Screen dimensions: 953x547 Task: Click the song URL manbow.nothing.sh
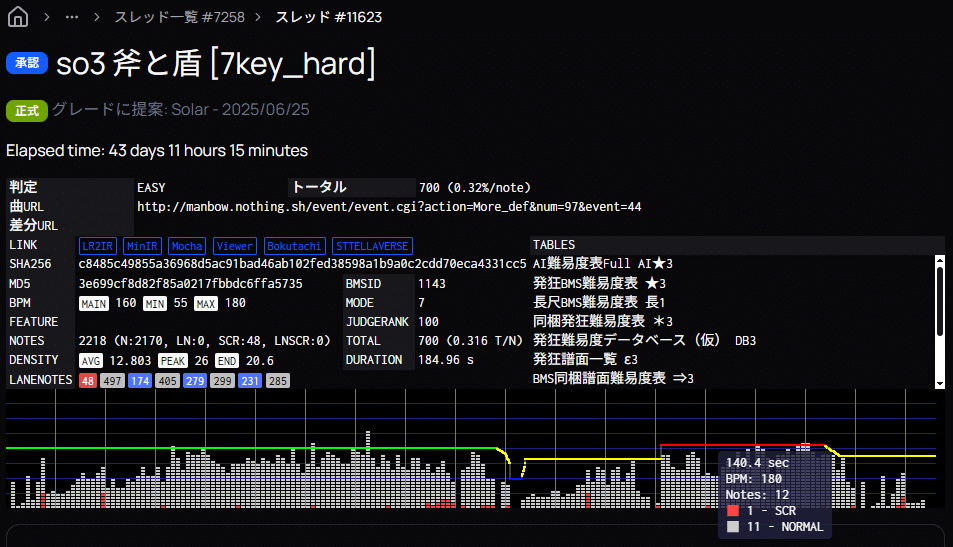[389, 207]
